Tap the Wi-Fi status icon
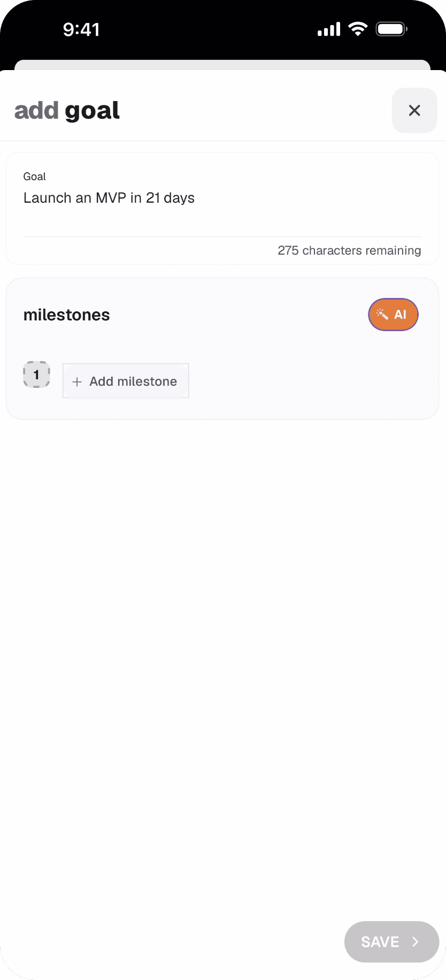This screenshot has height=980, width=446. [x=357, y=29]
